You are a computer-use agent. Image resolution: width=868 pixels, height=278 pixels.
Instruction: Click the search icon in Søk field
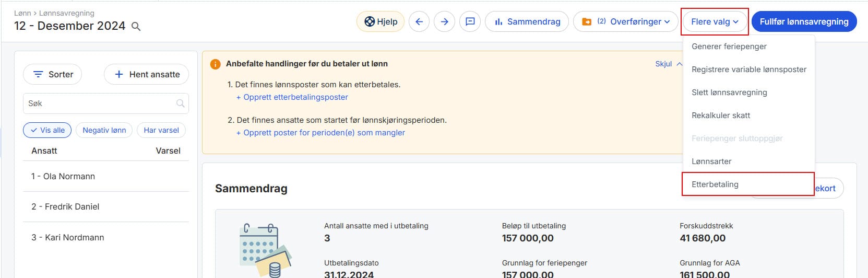(181, 103)
